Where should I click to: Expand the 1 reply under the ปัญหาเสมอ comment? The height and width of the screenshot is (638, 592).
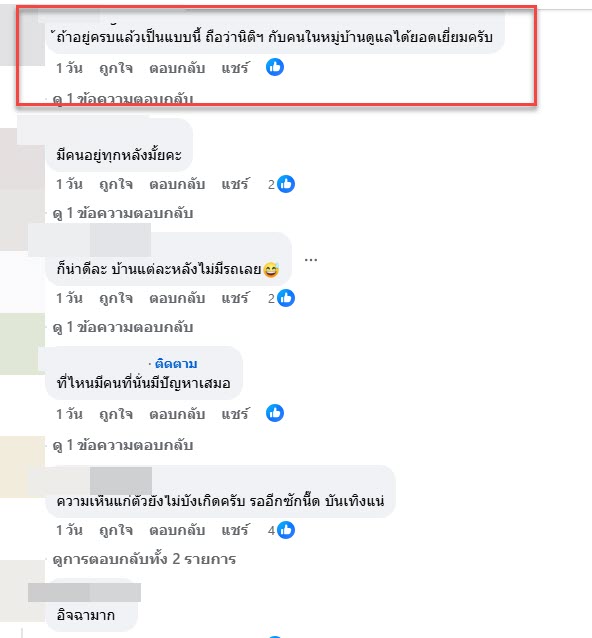123,445
